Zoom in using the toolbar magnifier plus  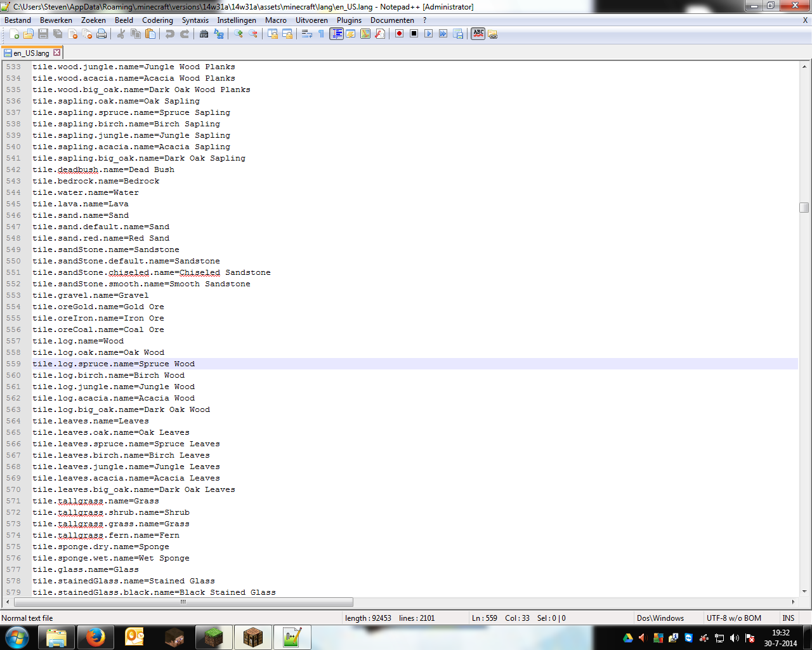point(238,34)
